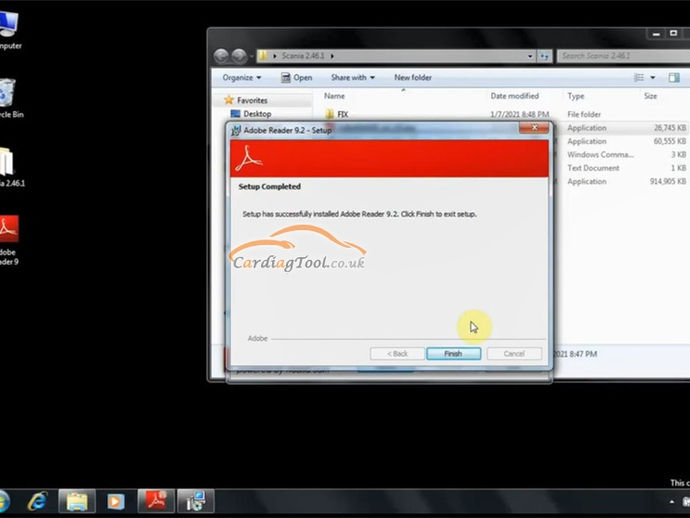690x518 pixels.
Task: Change the view with the view icon
Action: (x=639, y=77)
